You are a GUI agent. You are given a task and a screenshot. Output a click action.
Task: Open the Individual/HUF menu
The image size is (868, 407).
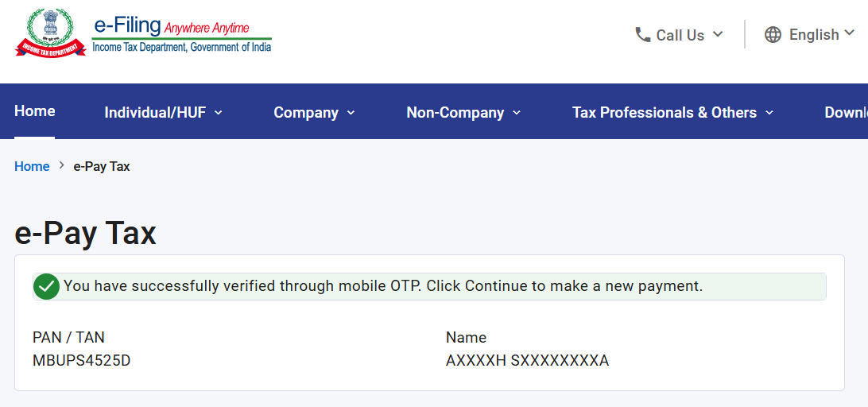tap(155, 112)
